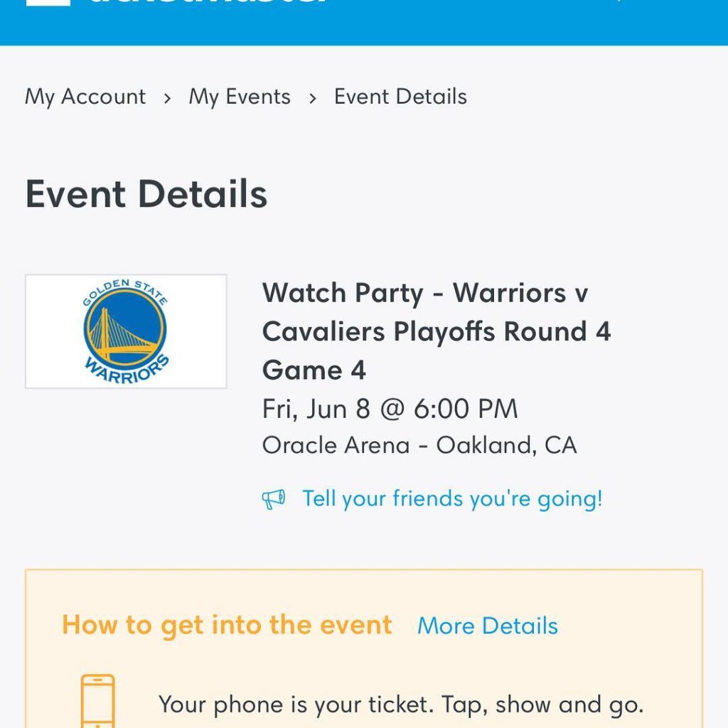
Task: Open the My Events breadcrumb
Action: tap(240, 97)
